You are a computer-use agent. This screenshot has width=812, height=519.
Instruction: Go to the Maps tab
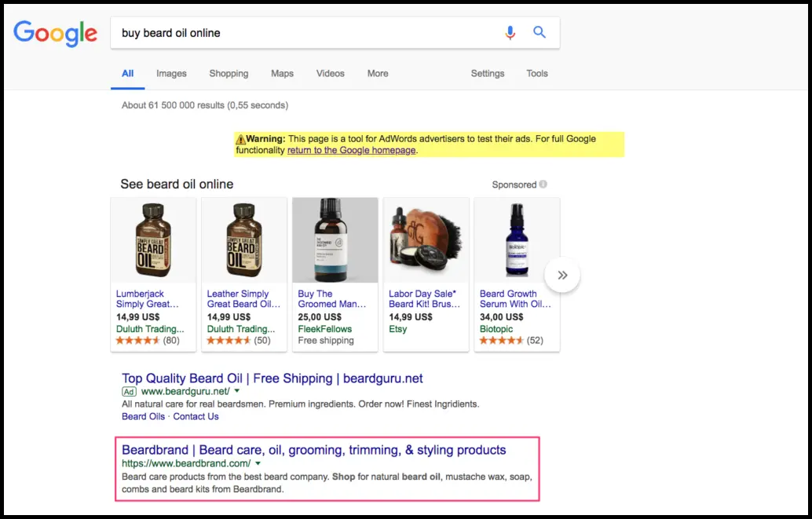[282, 74]
